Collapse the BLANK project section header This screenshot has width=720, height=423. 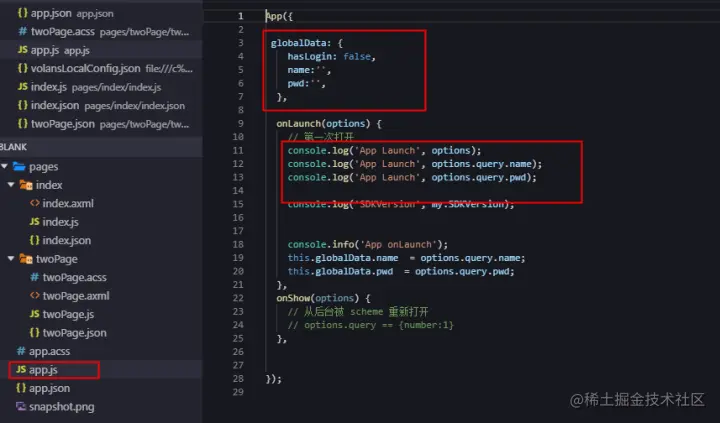[x=101, y=147]
